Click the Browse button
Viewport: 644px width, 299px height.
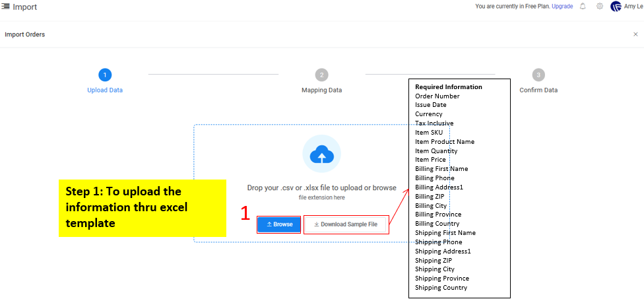[x=279, y=224]
